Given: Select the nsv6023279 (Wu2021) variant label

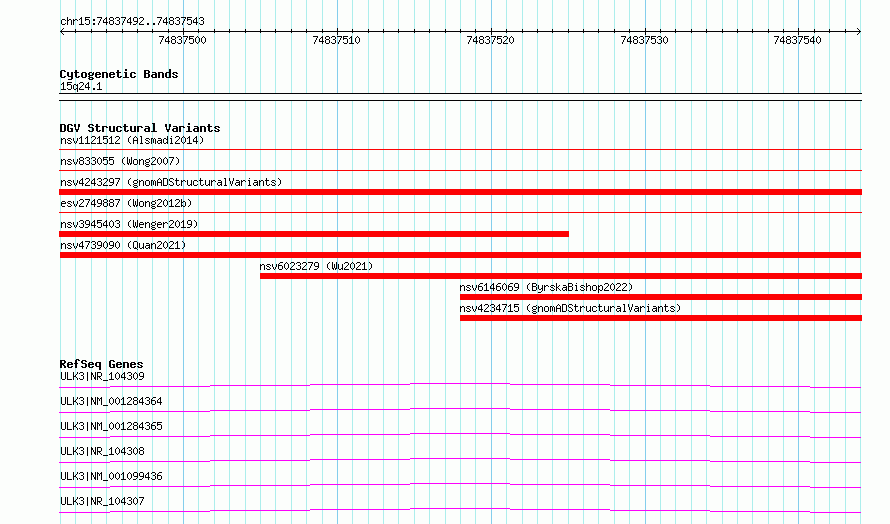Looking at the screenshot, I should [x=316, y=266].
